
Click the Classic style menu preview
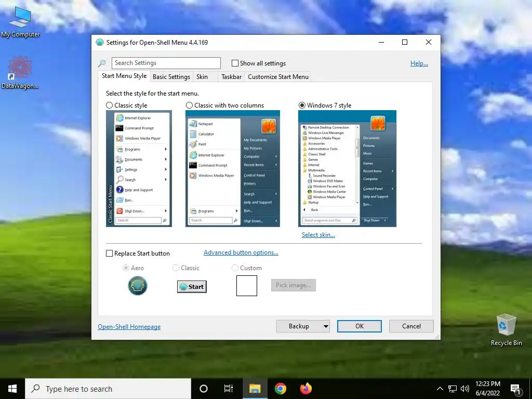[139, 169]
